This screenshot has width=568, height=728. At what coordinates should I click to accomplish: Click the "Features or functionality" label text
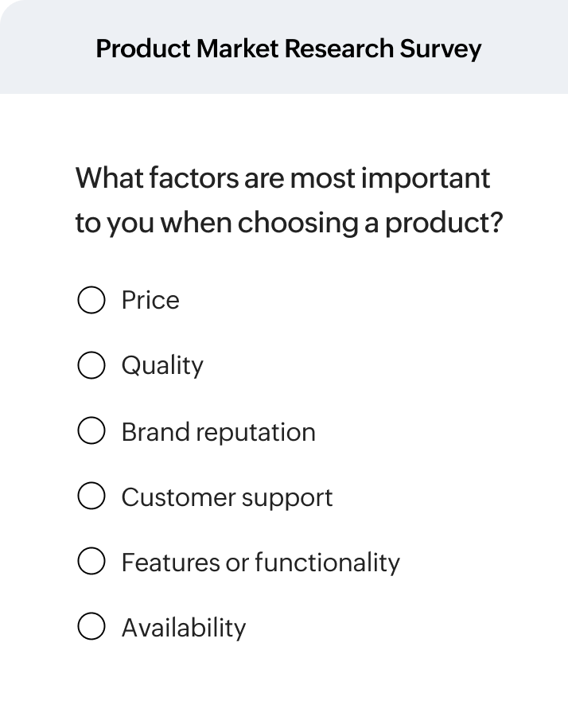coord(260,563)
